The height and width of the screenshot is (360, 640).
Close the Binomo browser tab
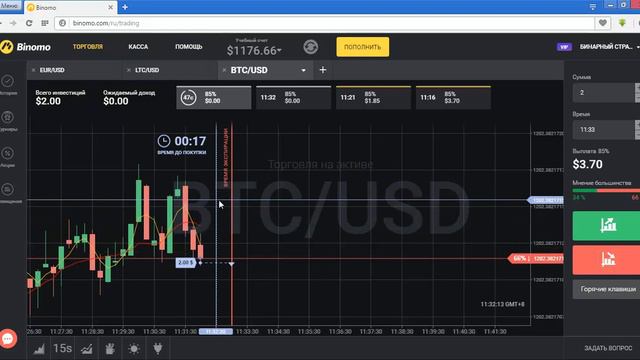[111, 7]
